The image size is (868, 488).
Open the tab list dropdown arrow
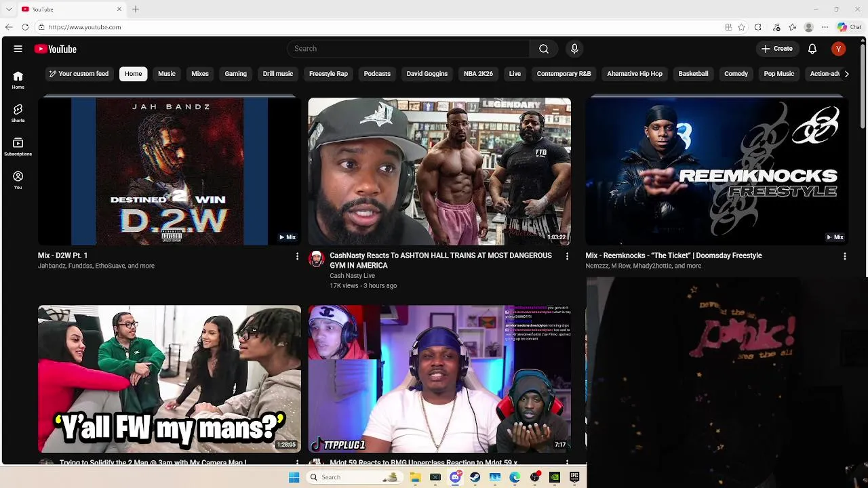coord(9,9)
